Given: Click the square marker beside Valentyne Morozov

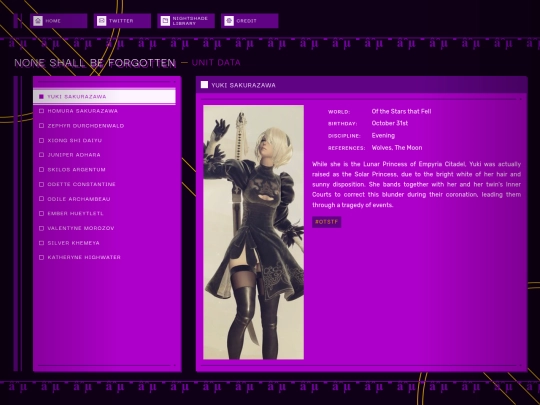Looking at the screenshot, I should coord(41,228).
